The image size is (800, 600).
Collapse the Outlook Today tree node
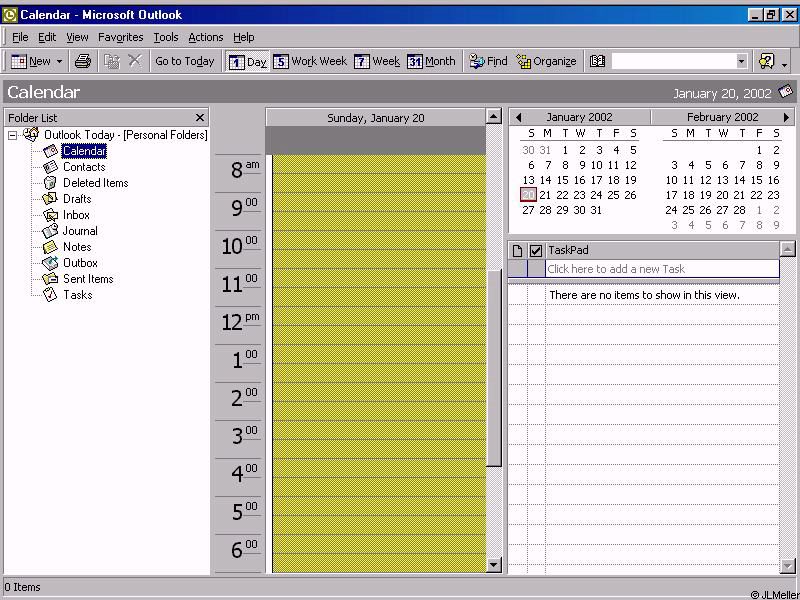(x=12, y=135)
